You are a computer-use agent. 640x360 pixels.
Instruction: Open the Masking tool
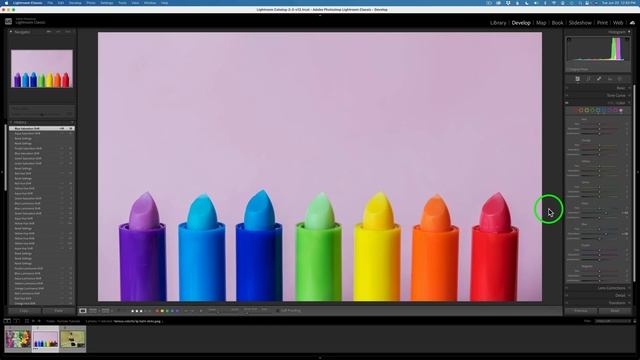[x=620, y=79]
